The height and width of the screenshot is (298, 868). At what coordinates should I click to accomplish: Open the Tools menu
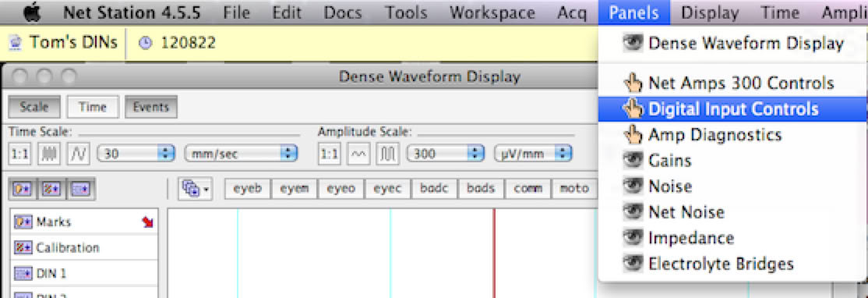406,12
